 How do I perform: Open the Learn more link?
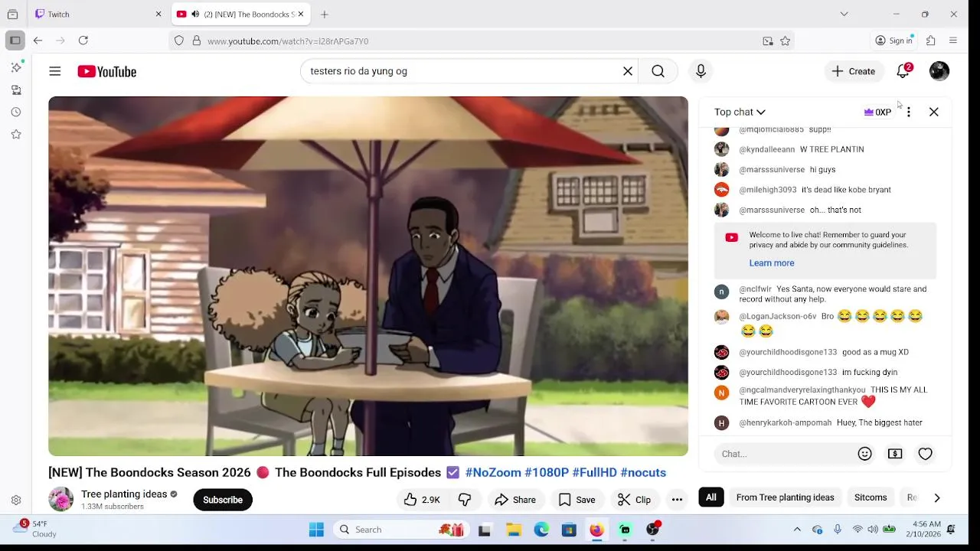tap(772, 262)
